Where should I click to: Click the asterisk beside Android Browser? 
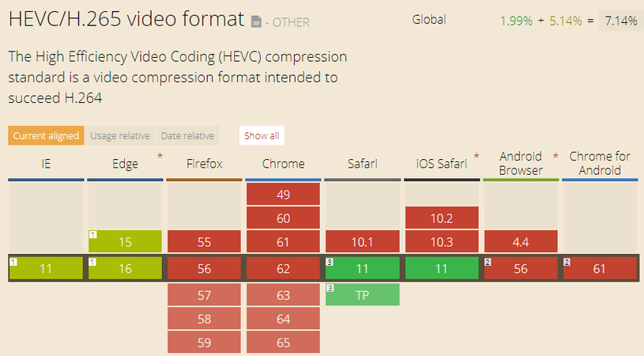pyautogui.click(x=555, y=157)
